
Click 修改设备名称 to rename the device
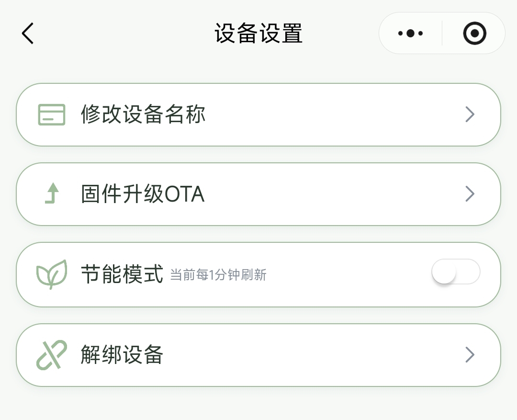[142, 114]
